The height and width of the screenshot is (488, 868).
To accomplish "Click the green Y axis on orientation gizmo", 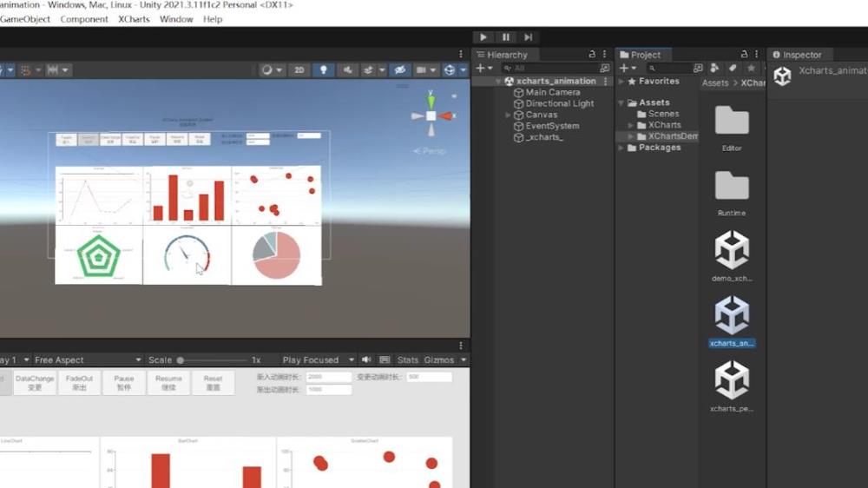I will coord(431,101).
